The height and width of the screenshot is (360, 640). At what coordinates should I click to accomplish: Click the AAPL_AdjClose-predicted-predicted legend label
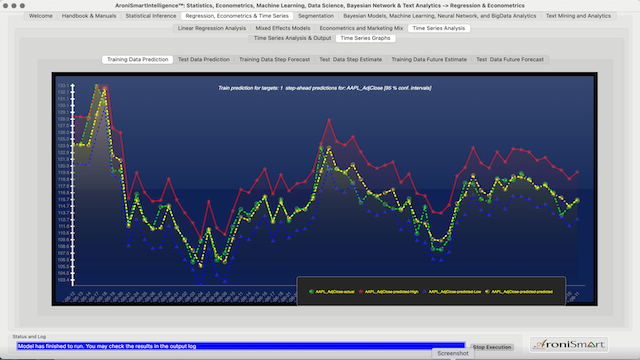[522, 291]
